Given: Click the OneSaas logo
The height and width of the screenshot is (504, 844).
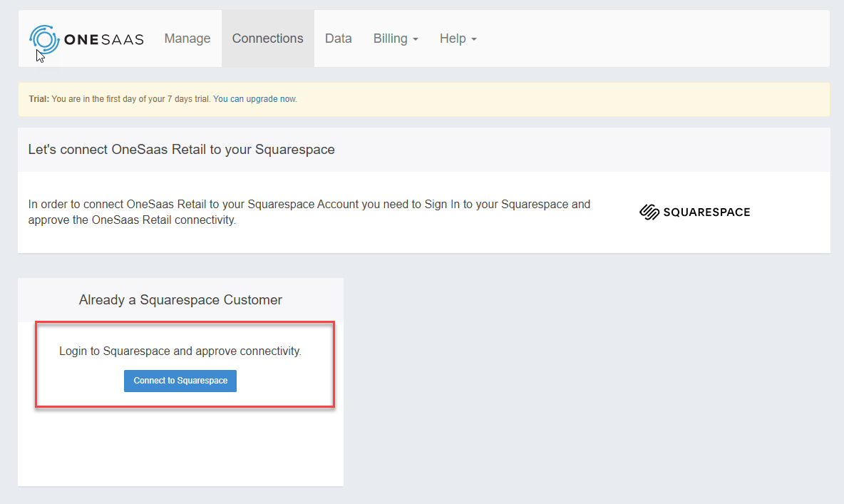Looking at the screenshot, I should coord(87,39).
